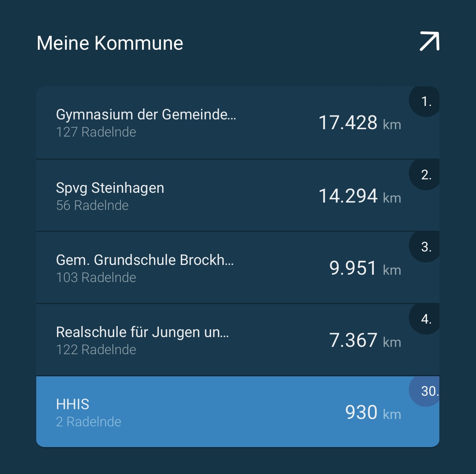The width and height of the screenshot is (476, 474).
Task: Click the rank 4 badge
Action: click(x=426, y=319)
